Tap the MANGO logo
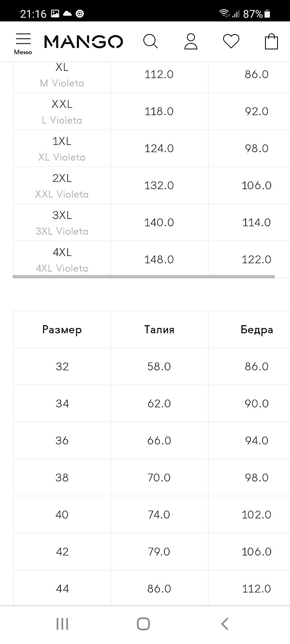 pyautogui.click(x=83, y=41)
